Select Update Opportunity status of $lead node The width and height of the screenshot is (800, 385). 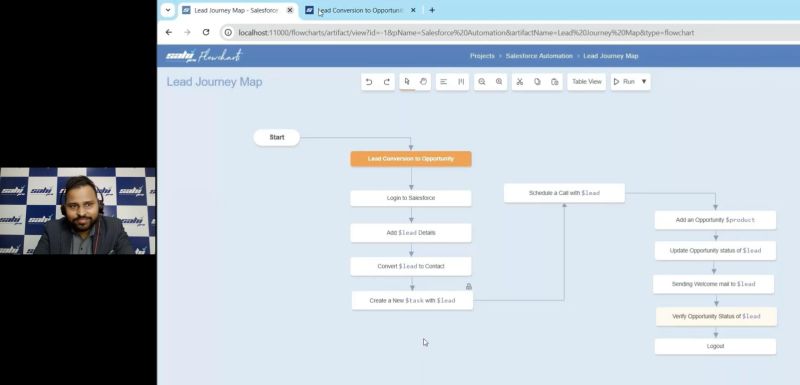[715, 250]
